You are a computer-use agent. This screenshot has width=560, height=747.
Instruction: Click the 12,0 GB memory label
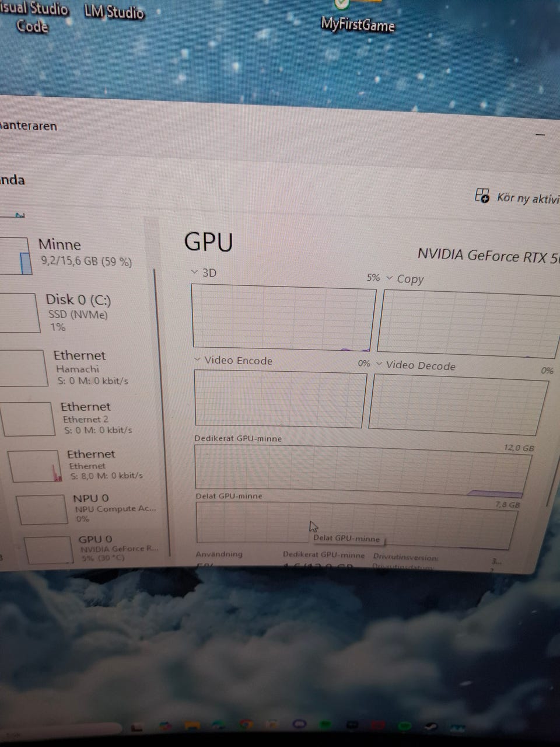point(519,448)
